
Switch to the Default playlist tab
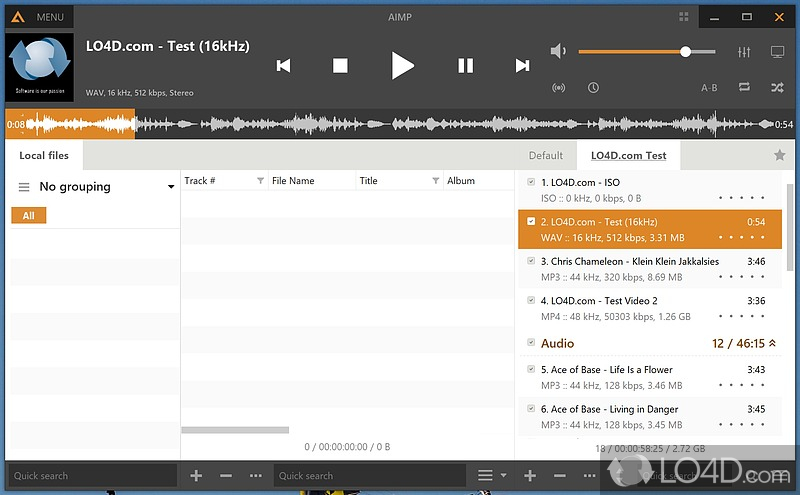click(545, 156)
